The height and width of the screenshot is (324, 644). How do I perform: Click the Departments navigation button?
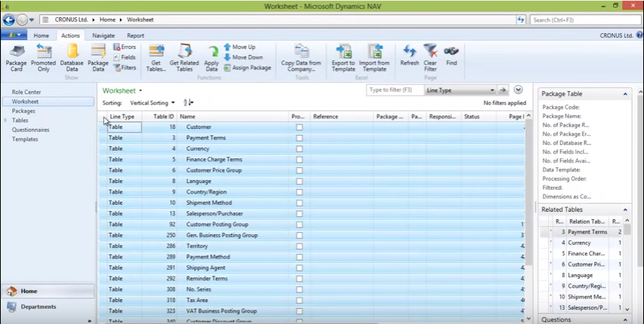(x=38, y=307)
